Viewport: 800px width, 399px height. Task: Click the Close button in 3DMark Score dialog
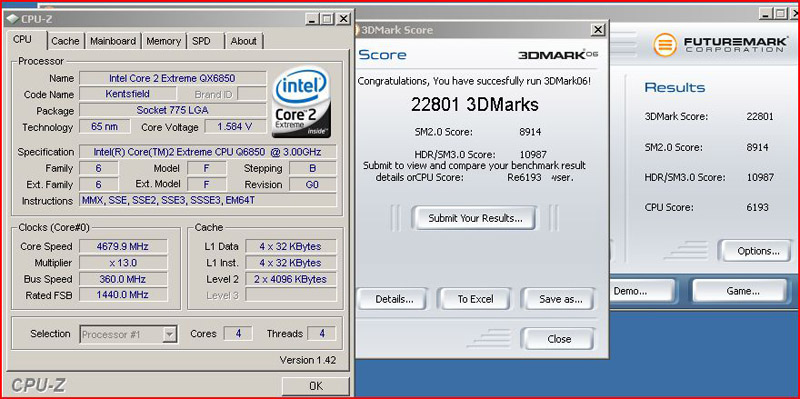(x=559, y=339)
